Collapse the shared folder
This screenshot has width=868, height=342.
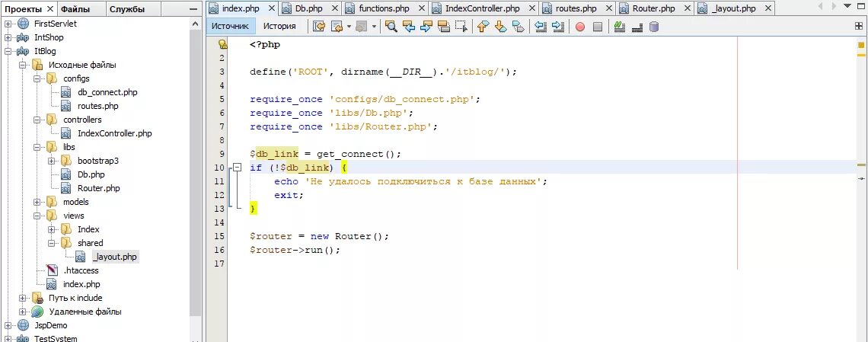pyautogui.click(x=52, y=243)
